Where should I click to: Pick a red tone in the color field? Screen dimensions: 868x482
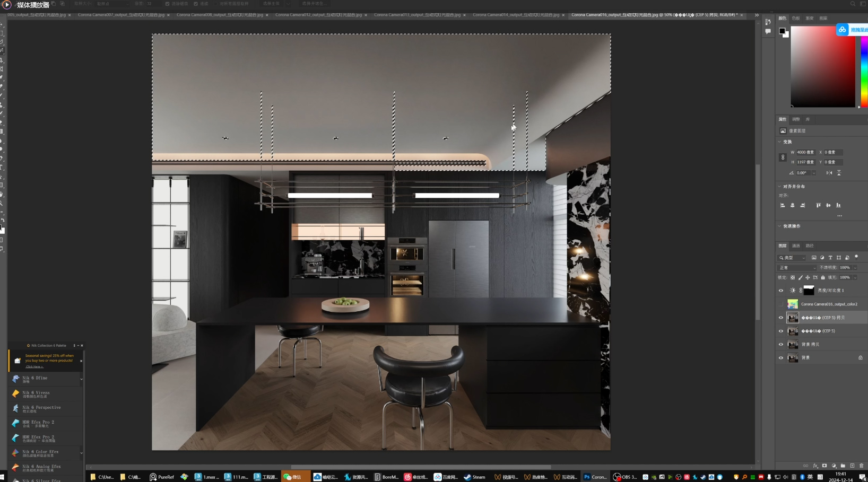pos(823,66)
